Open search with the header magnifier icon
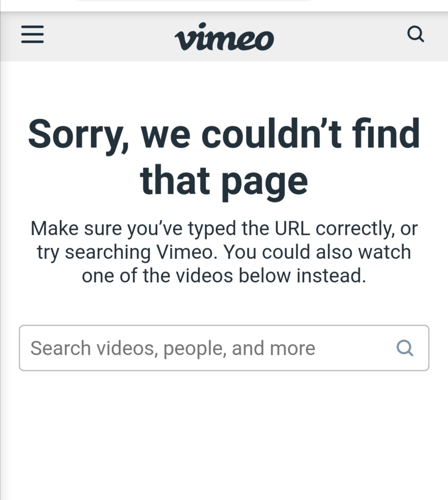 [416, 34]
